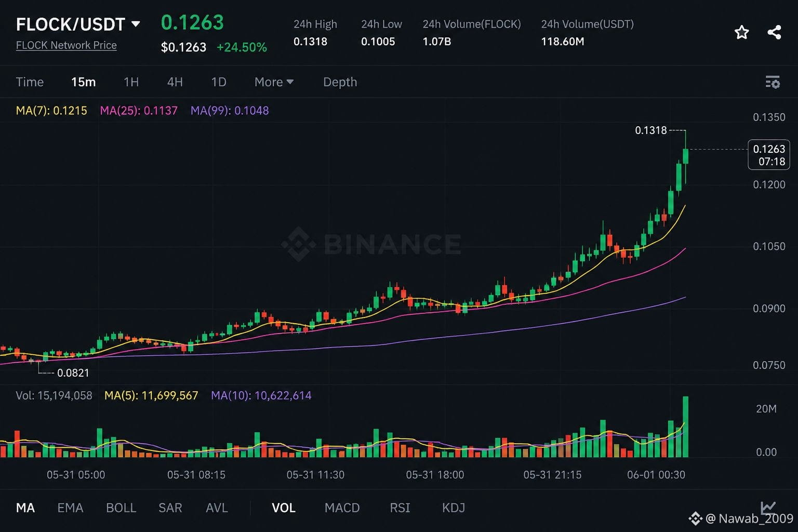
Task: Switch to the 1D interval
Action: [x=219, y=82]
